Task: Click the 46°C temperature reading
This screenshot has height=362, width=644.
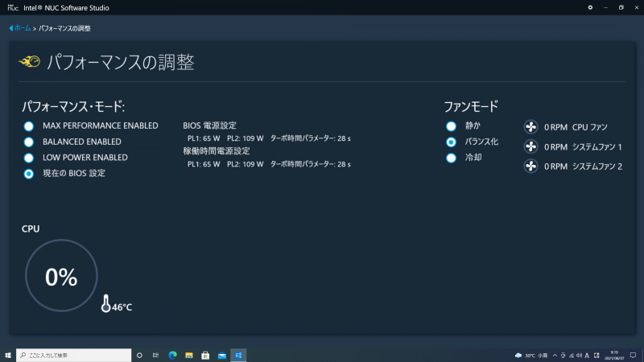Action: [x=122, y=307]
